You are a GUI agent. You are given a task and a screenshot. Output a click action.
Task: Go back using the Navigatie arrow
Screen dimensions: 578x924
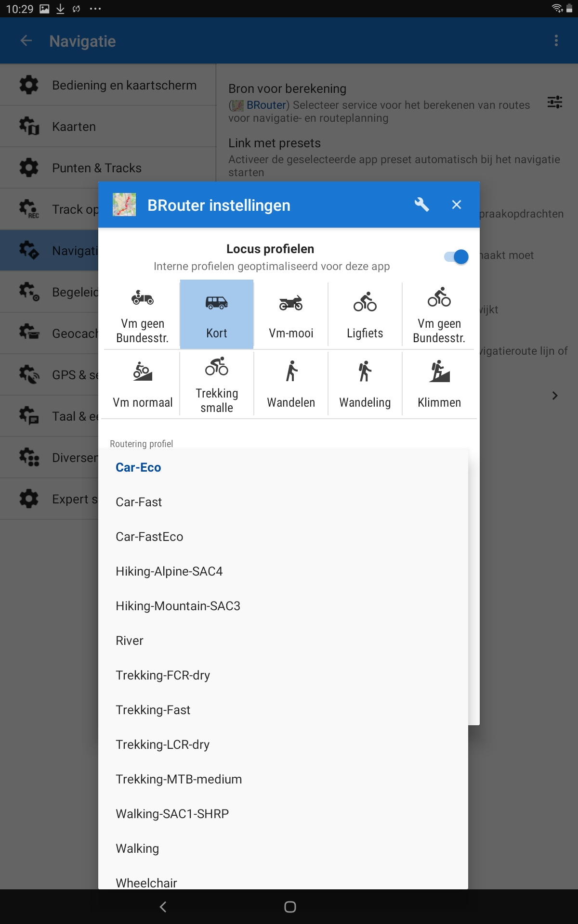click(x=26, y=41)
